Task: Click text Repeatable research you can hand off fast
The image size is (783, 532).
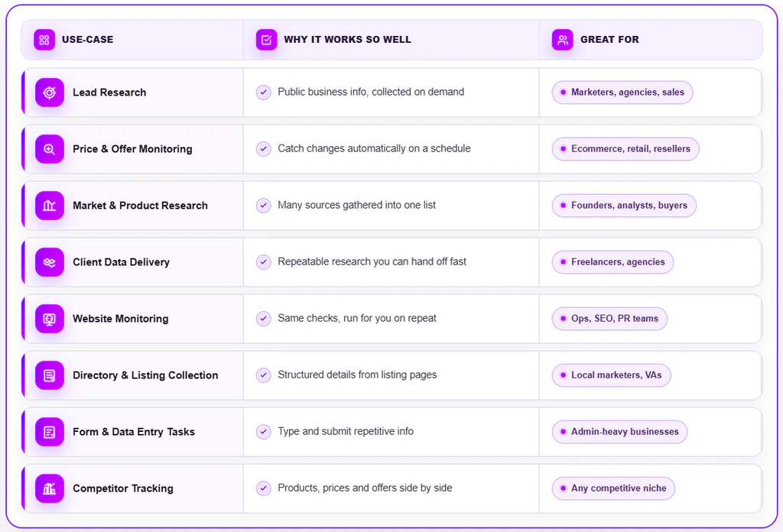Action: (x=372, y=261)
